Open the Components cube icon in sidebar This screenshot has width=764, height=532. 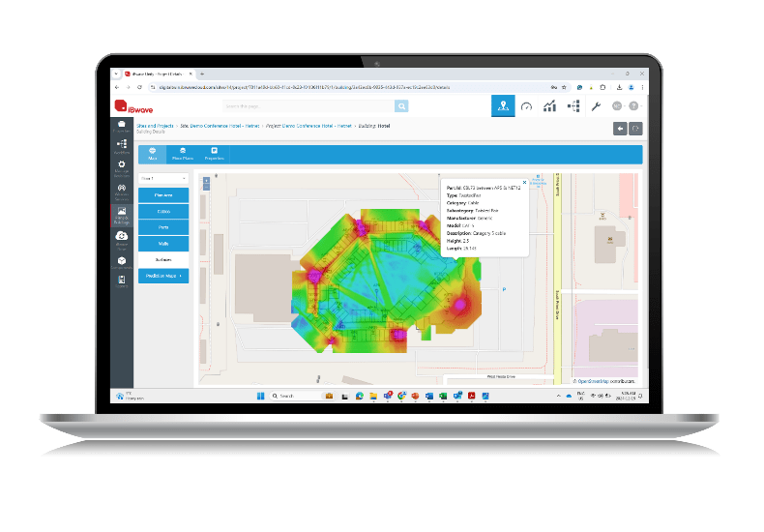(122, 261)
